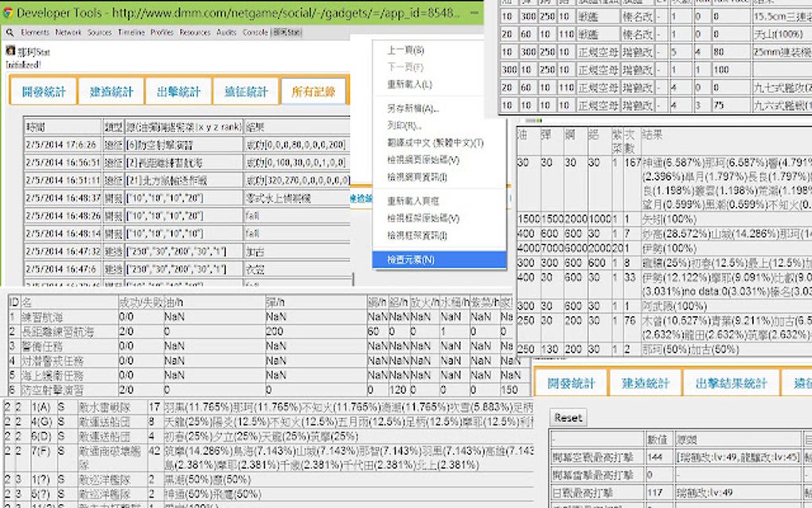Open the Elements tab in Developer Tools

(35, 33)
